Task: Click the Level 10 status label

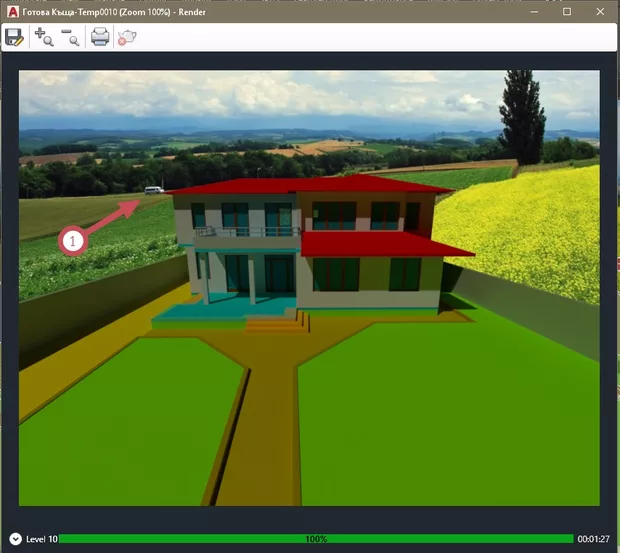Action: (41, 539)
